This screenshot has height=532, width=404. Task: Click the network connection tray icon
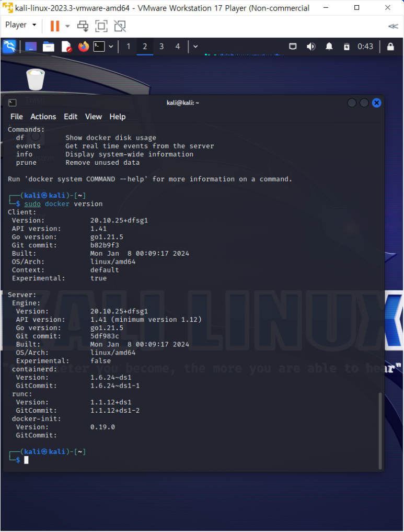293,47
